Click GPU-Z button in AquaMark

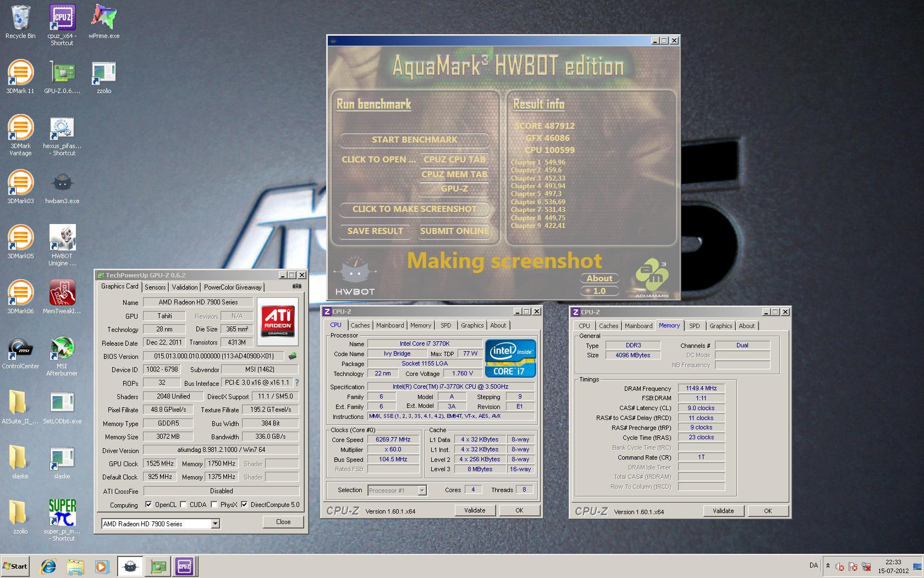(x=454, y=189)
